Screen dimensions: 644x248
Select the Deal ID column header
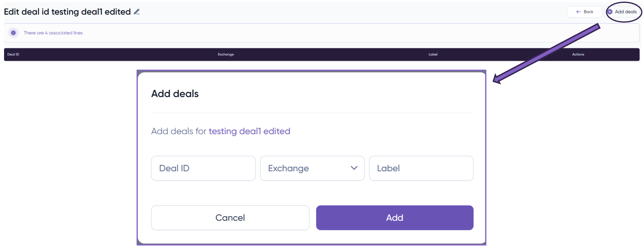(x=13, y=54)
